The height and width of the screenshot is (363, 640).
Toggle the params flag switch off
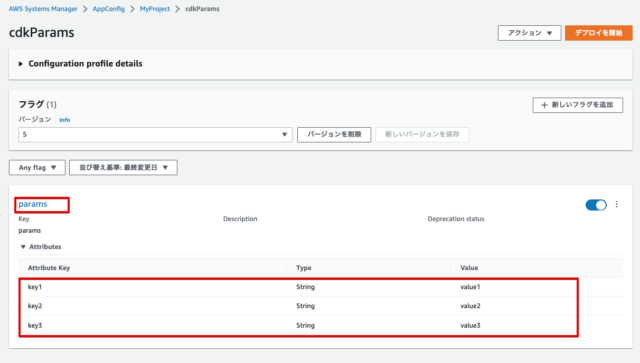point(596,205)
